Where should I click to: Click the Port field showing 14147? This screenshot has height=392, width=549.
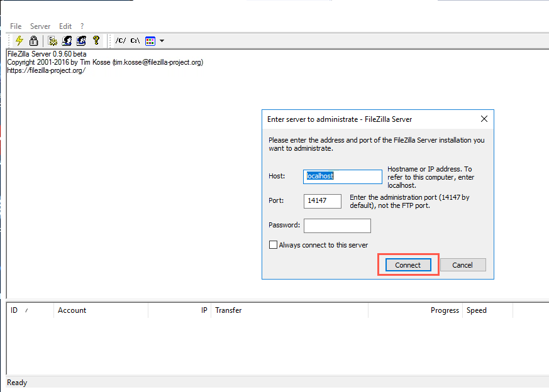tap(323, 201)
